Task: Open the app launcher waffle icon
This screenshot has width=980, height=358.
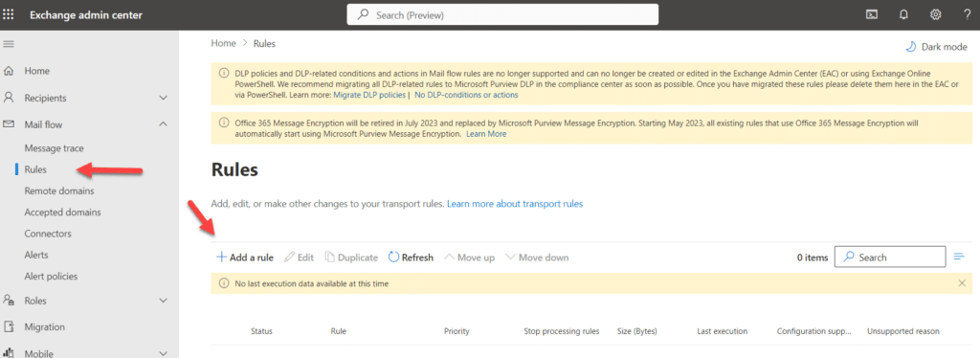Action: (x=9, y=14)
